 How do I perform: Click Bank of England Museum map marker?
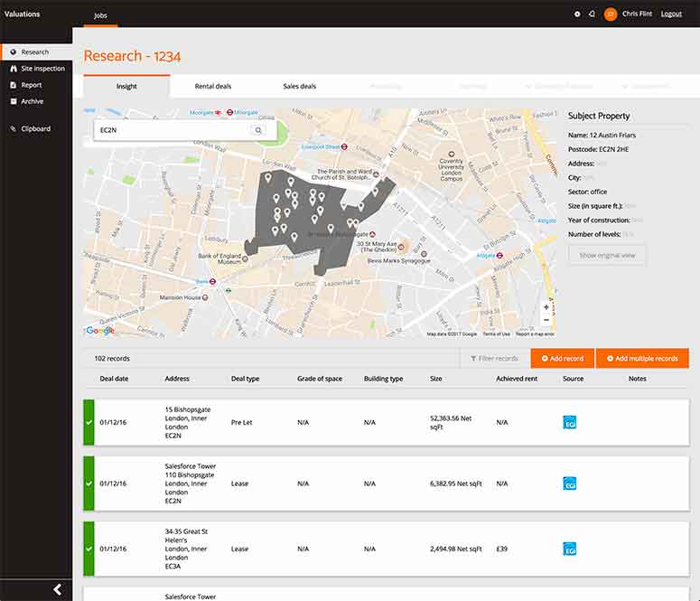[x=245, y=258]
